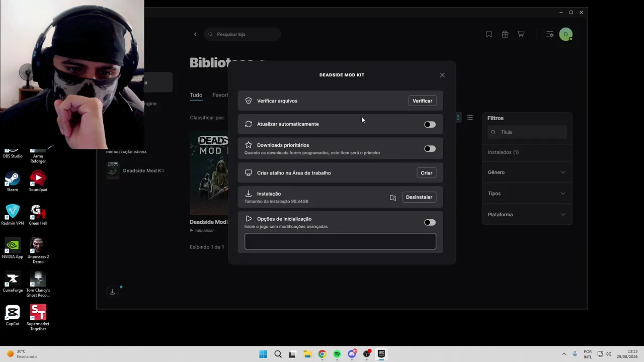Image resolution: width=644 pixels, height=362 pixels.
Task: Expand the Gênero filter
Action: (x=527, y=172)
